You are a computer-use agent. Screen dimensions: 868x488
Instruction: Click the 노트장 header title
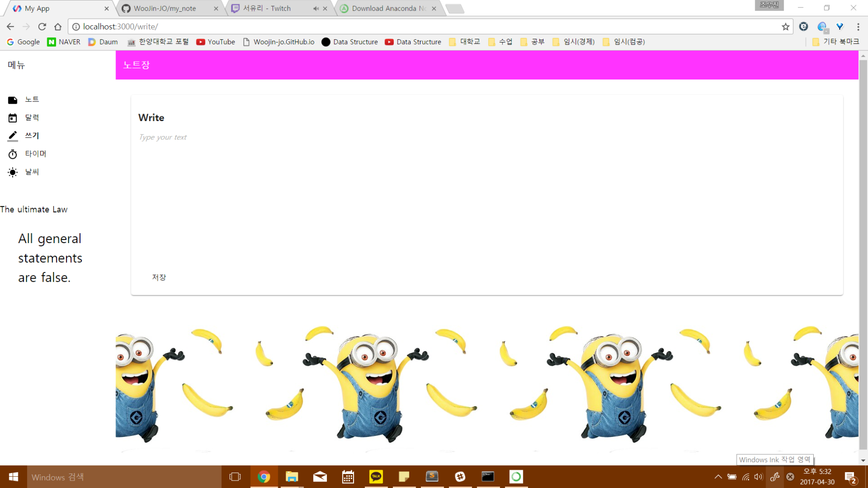(x=136, y=65)
